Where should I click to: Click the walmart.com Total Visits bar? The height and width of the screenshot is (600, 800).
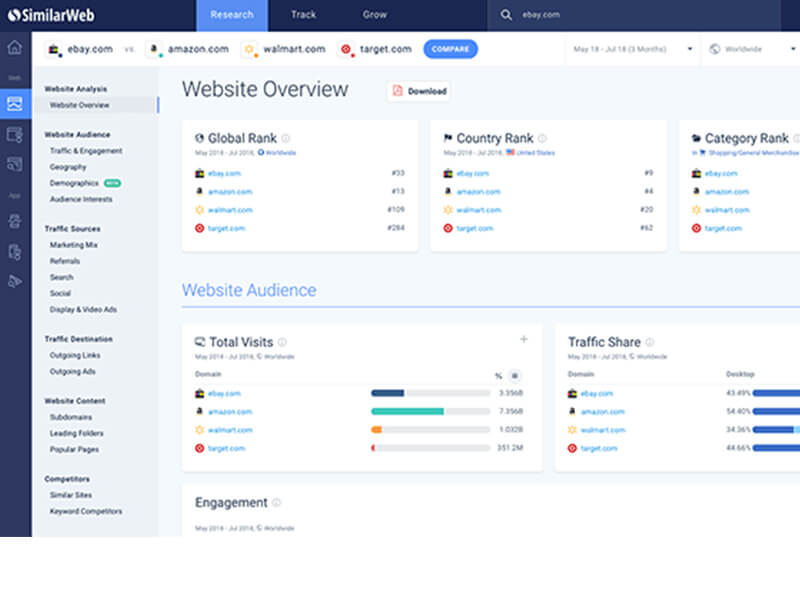[x=431, y=430]
